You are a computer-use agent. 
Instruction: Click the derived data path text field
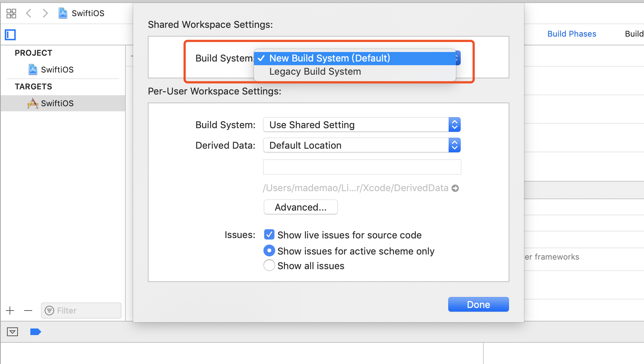pyautogui.click(x=362, y=167)
